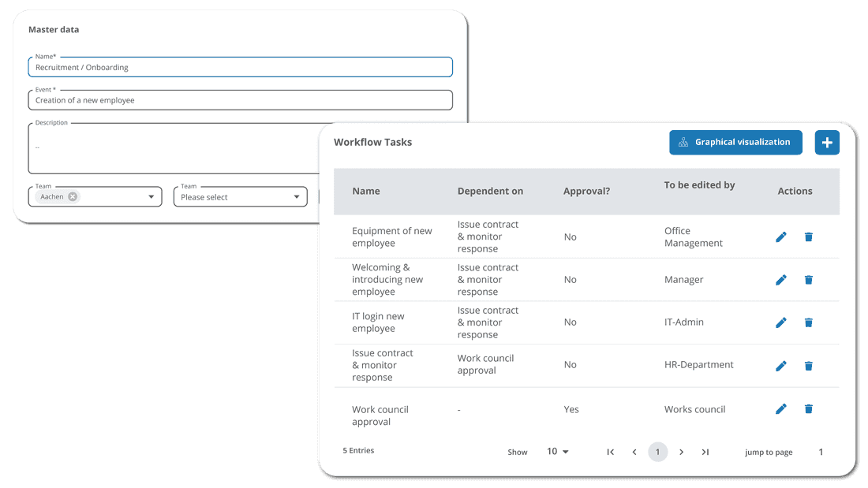Edit the Work council approval task
The width and height of the screenshot is (868, 488).
pyautogui.click(x=781, y=408)
